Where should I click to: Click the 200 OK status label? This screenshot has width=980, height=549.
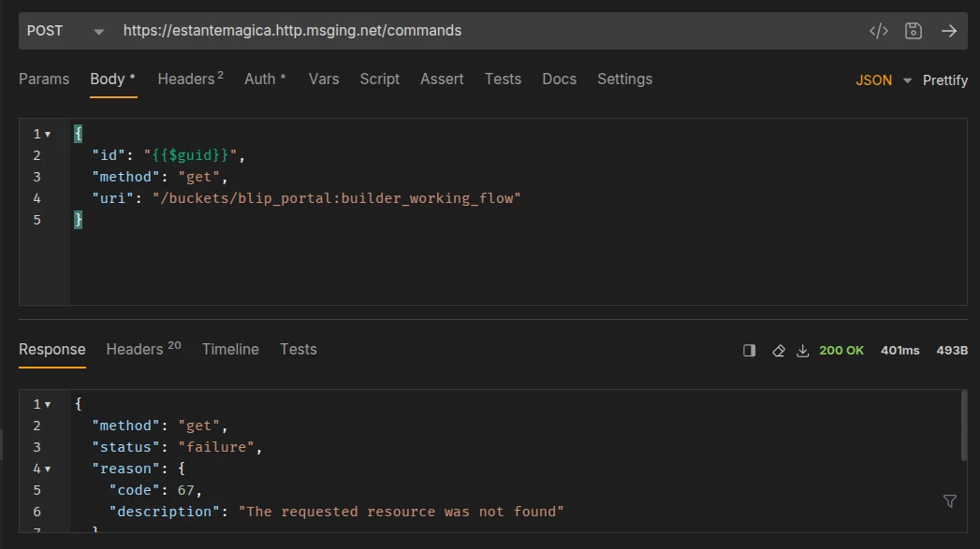tap(841, 351)
